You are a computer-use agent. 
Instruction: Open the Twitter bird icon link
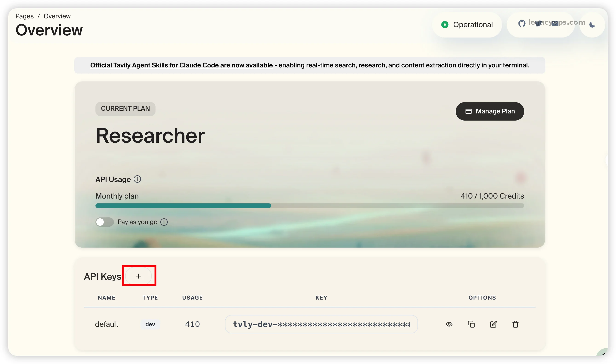[538, 23]
